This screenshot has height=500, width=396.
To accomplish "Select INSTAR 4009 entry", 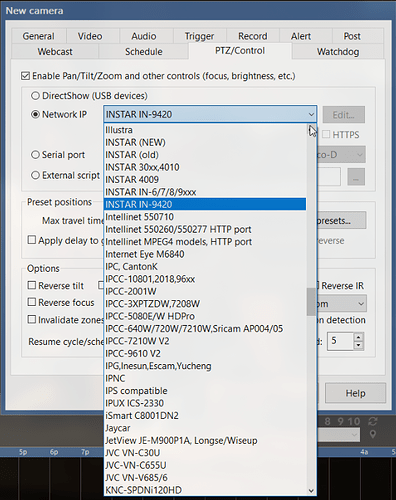I will [205, 180].
